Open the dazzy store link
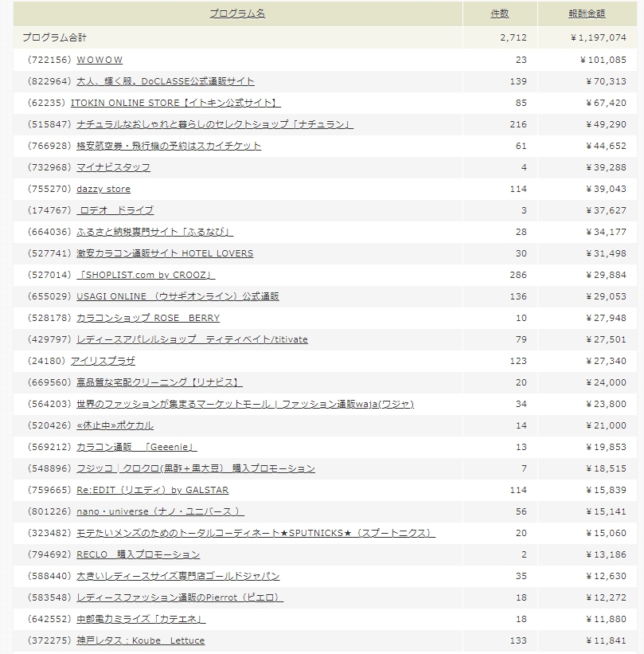This screenshot has width=644, height=654. coord(103,189)
